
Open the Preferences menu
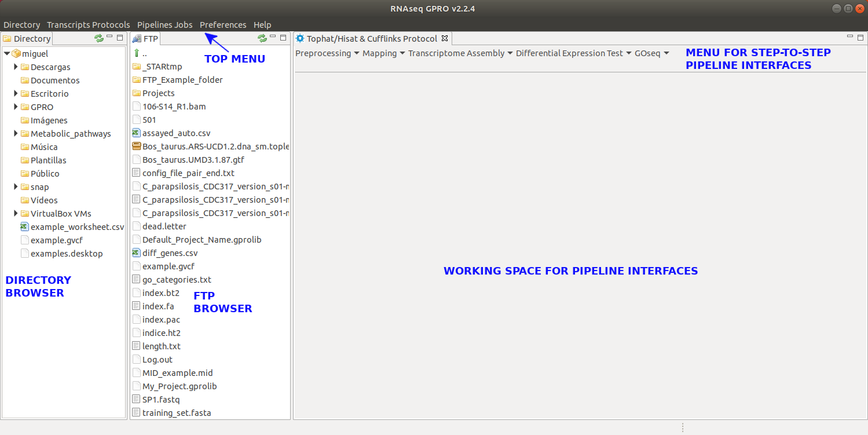pos(223,25)
